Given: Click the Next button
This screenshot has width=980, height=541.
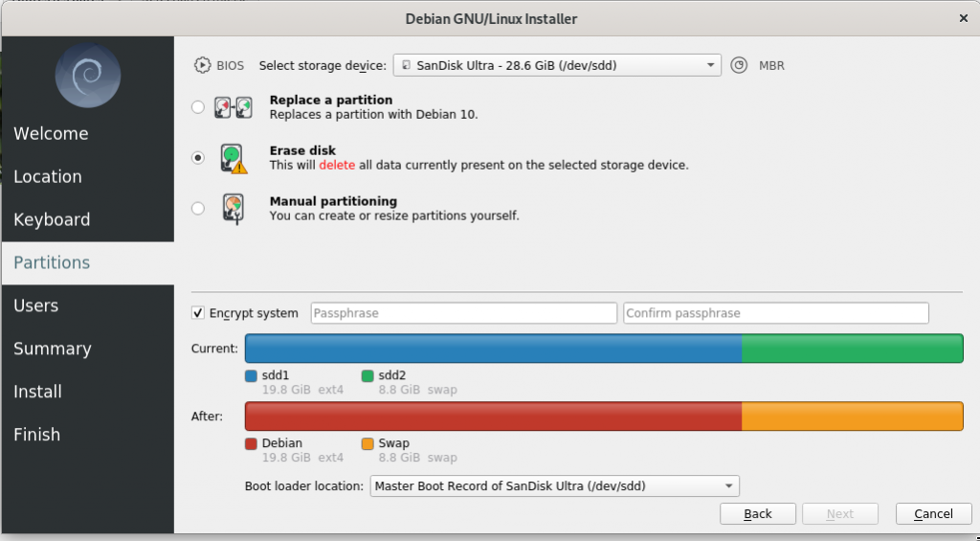Looking at the screenshot, I should [x=840, y=513].
